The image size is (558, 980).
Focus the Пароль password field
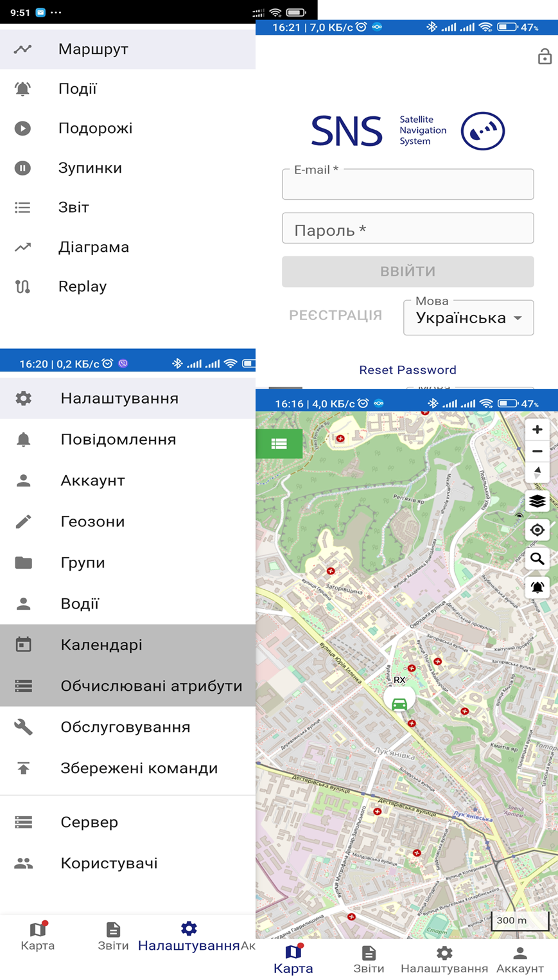click(407, 229)
